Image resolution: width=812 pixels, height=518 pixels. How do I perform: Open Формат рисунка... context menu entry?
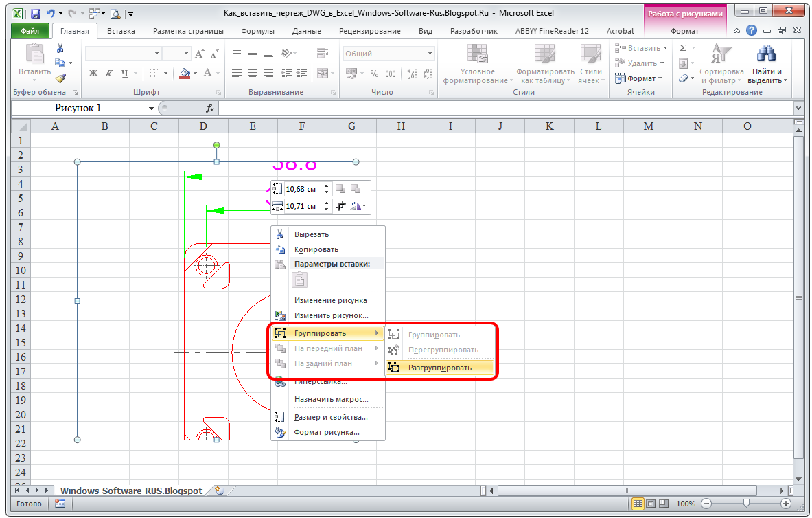pyautogui.click(x=328, y=432)
